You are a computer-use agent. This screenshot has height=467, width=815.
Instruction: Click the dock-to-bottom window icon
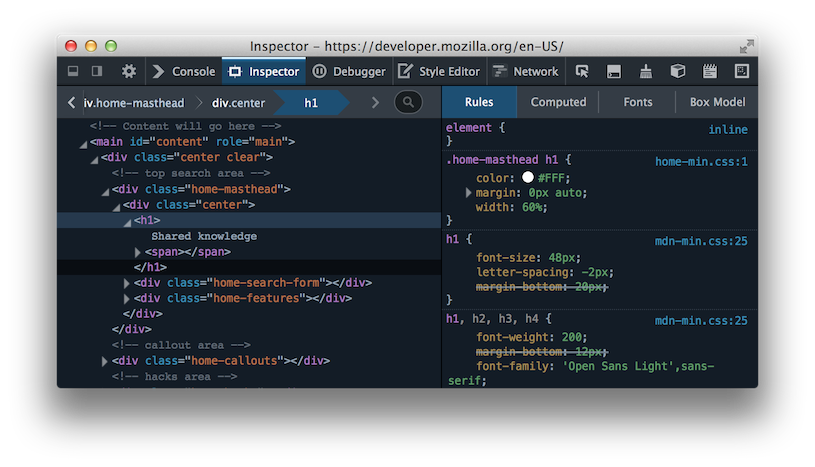pos(73,71)
